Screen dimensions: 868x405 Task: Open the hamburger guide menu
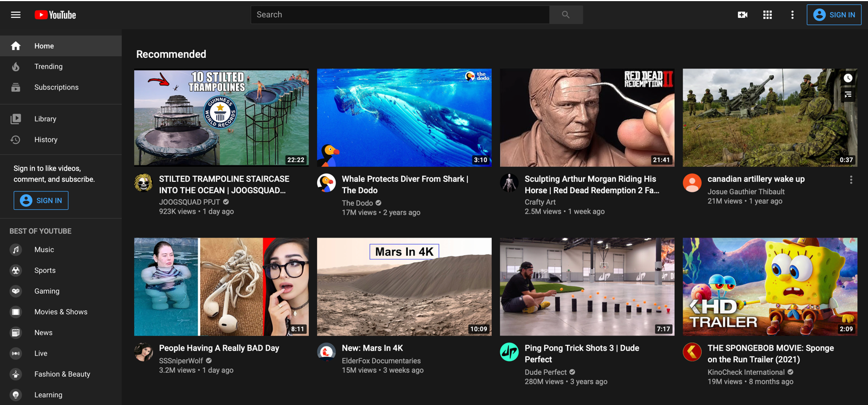click(x=16, y=15)
